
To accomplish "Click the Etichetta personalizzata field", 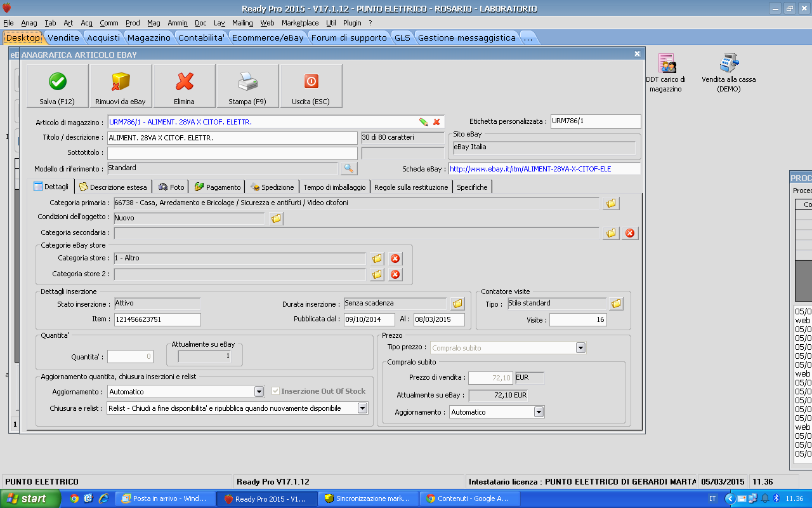I will coord(595,121).
